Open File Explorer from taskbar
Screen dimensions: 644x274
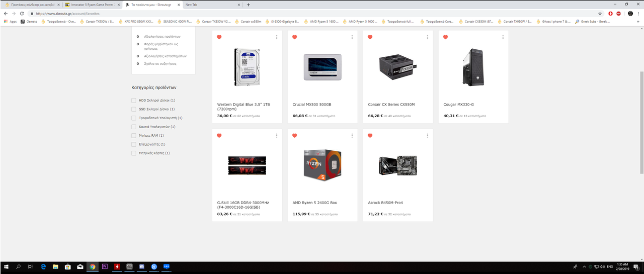pyautogui.click(x=55, y=266)
